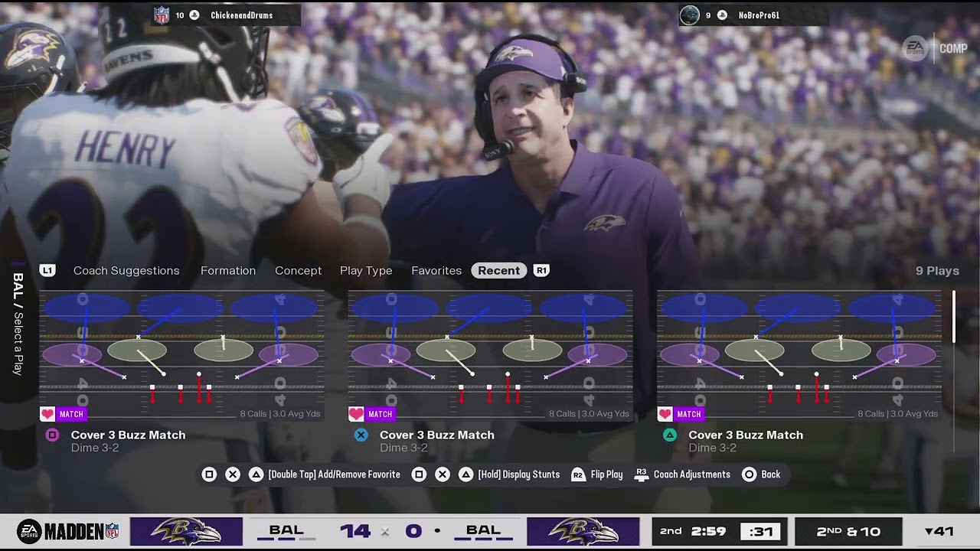This screenshot has height=551, width=980.
Task: Click the MATCH tag on the square-button play
Action: 71,414
